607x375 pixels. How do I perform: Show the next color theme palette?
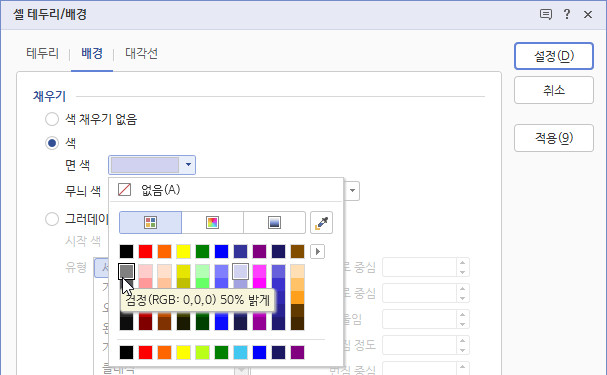[x=317, y=252]
